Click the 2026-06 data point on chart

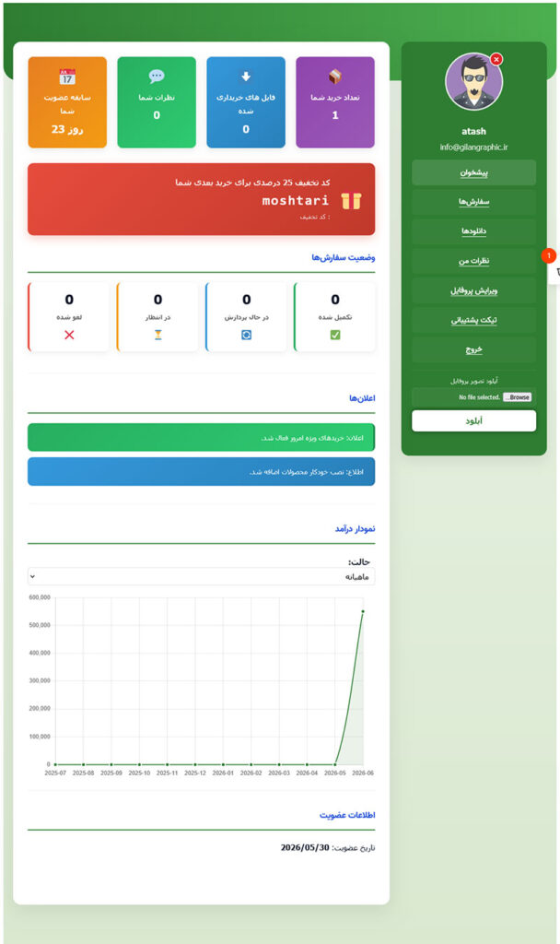pos(363,612)
